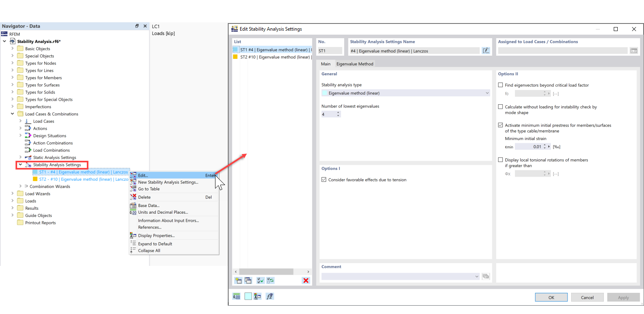Switch to the Eigenvalue Method tab
644x314 pixels.
[355, 64]
